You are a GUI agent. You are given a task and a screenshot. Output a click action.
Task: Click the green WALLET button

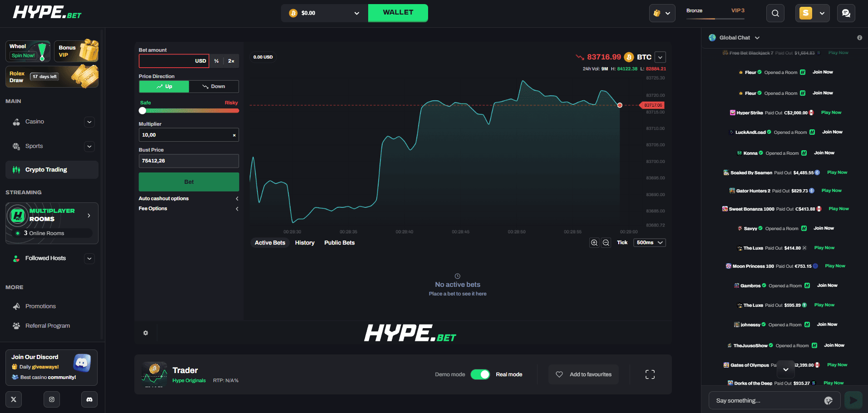tap(398, 13)
